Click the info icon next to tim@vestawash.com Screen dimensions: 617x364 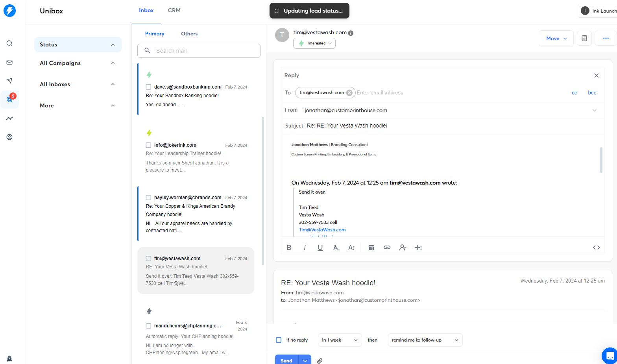pos(351,33)
